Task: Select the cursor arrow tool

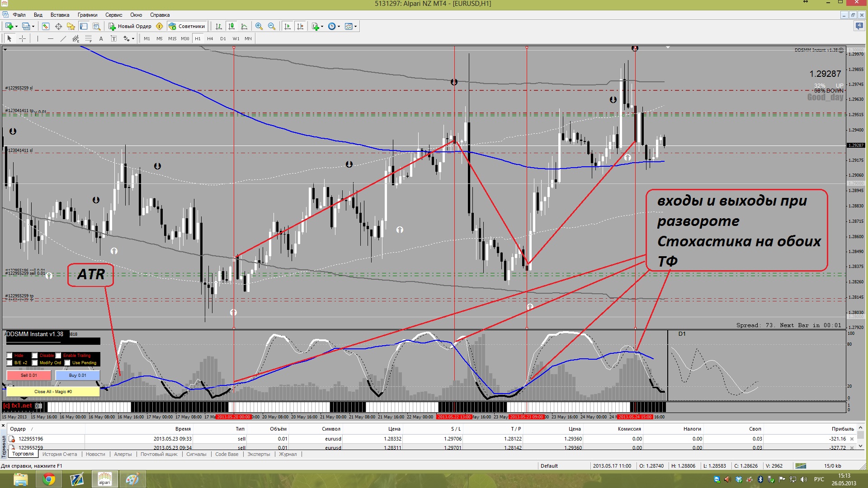Action: [9, 38]
